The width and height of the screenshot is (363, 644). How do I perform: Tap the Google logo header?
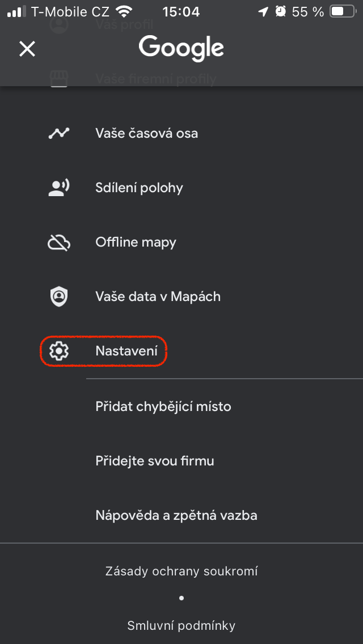(x=181, y=48)
